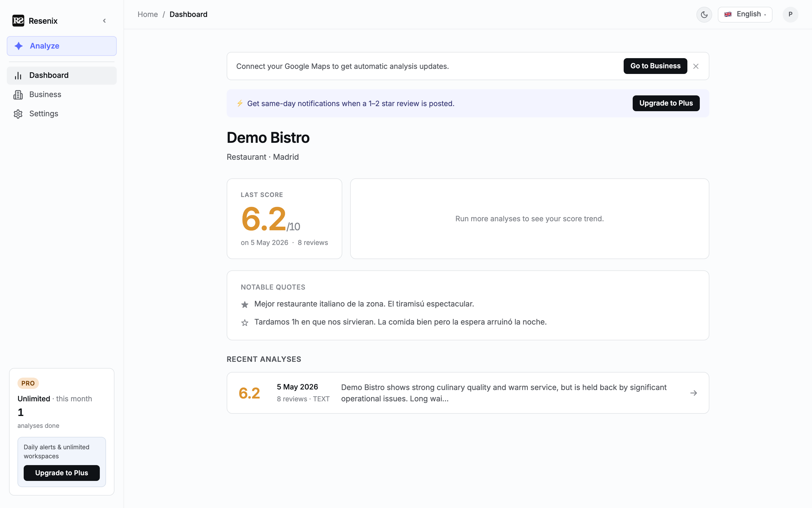Click the outlined star quote icon

[245, 323]
